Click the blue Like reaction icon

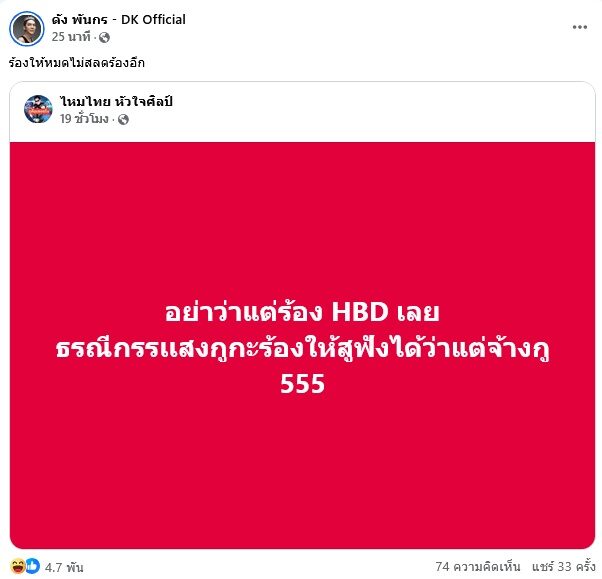(33, 566)
